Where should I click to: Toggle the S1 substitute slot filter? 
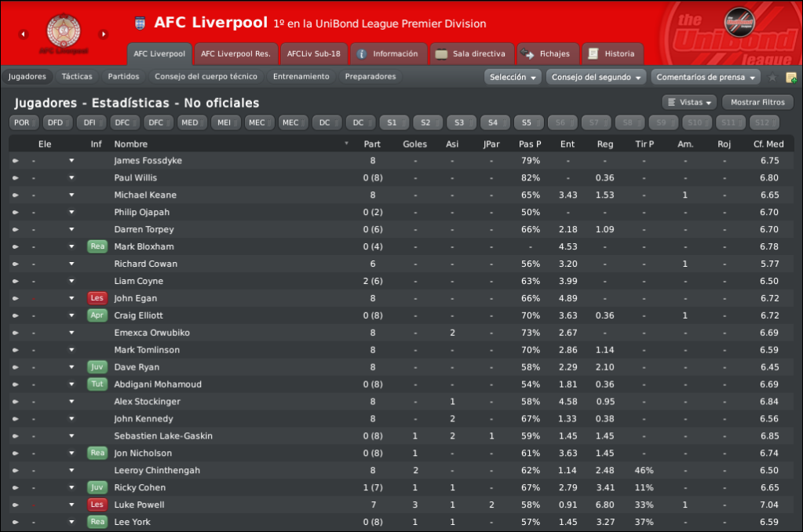[x=394, y=123]
